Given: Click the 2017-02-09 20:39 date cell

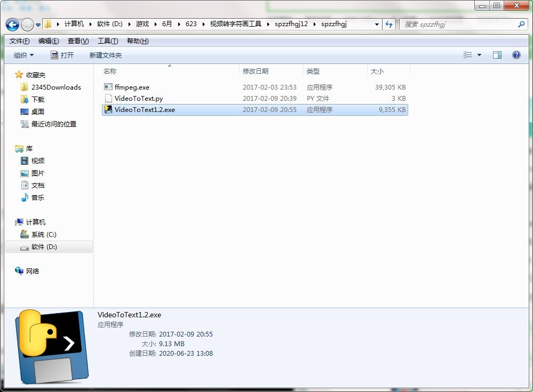Looking at the screenshot, I should [x=269, y=99].
